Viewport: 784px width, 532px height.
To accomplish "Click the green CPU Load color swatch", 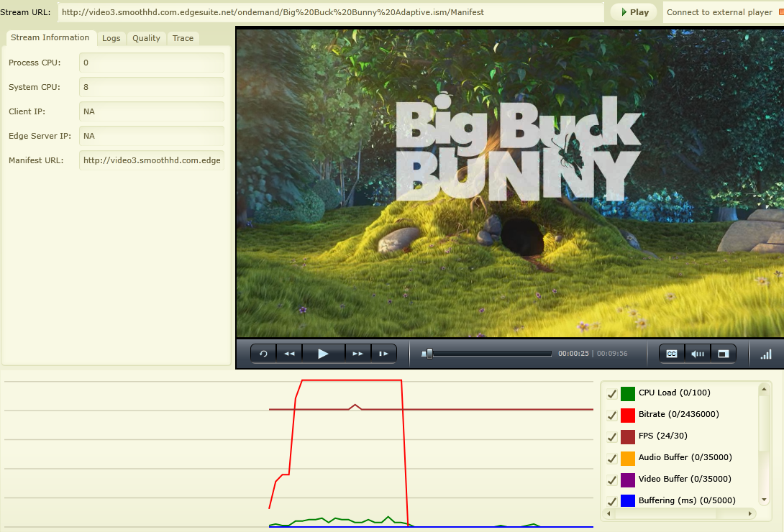I will pyautogui.click(x=627, y=394).
